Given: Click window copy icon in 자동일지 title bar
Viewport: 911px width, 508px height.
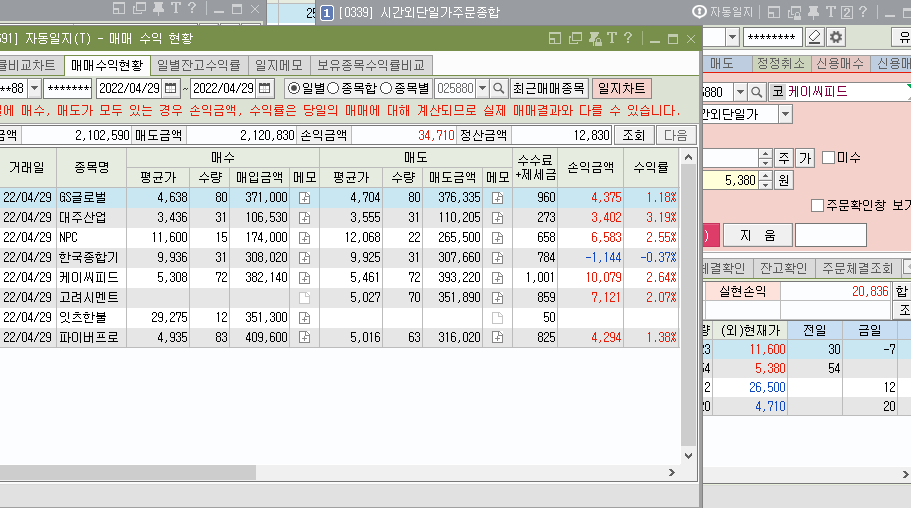Looking at the screenshot, I should [x=575, y=38].
